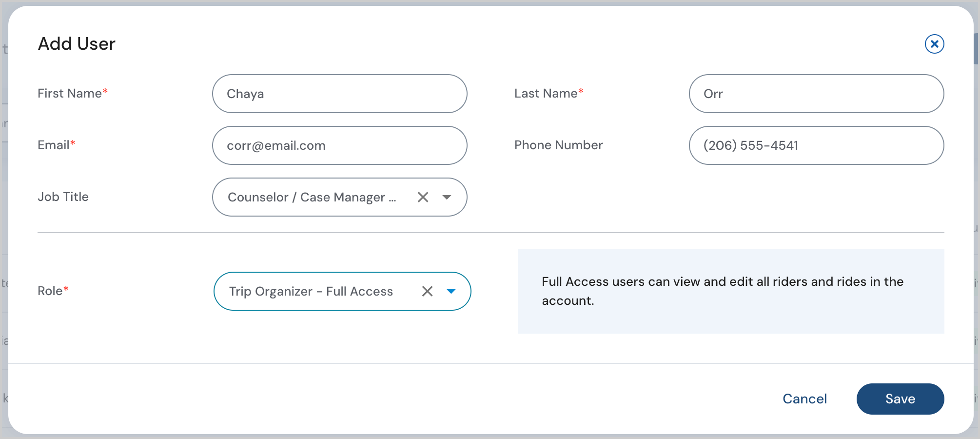Click the Last Name field containing Orr
This screenshot has height=439, width=980.
[x=816, y=94]
